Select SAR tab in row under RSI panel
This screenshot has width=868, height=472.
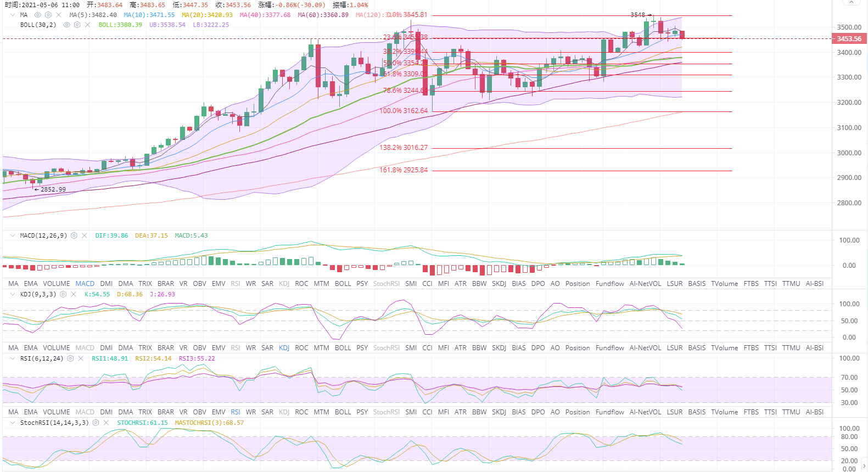(267, 412)
